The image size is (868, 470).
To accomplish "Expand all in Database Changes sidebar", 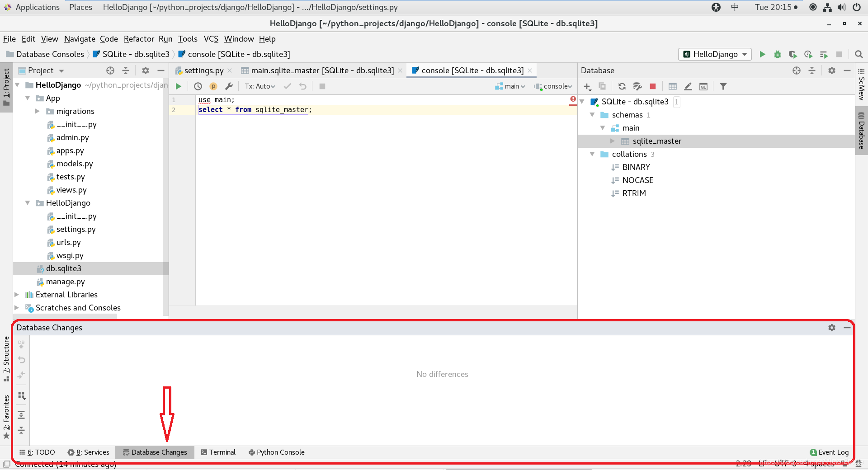I will (x=21, y=415).
